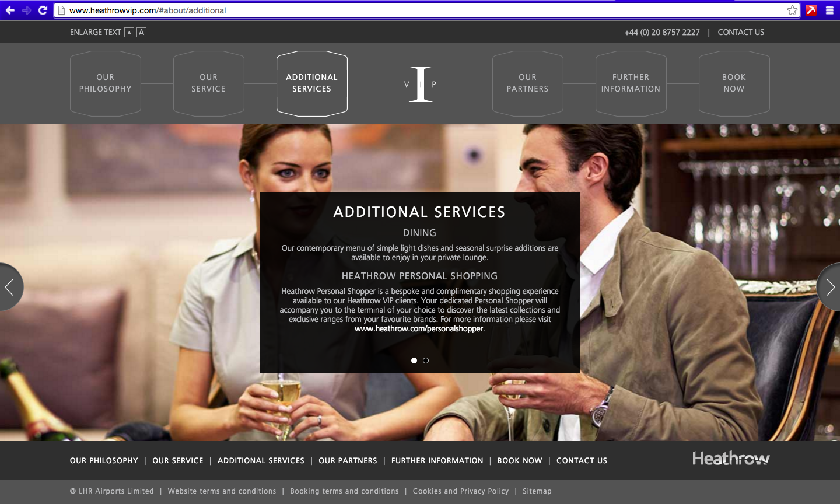The image size is (840, 504).
Task: Select the small A text-size icon
Action: 129,33
